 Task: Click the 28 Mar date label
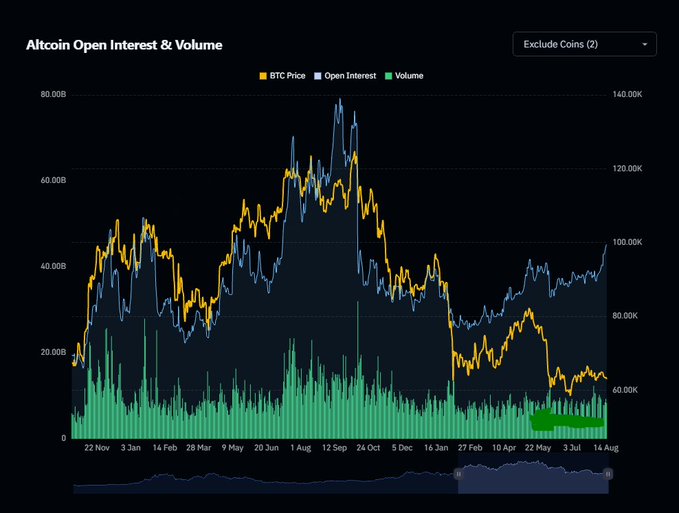(199, 448)
